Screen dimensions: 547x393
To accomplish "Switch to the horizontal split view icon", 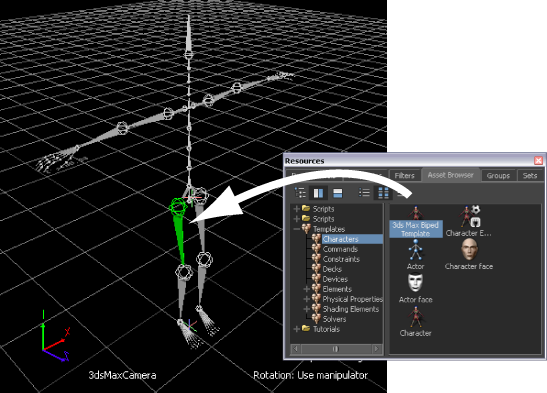I will click(x=337, y=193).
